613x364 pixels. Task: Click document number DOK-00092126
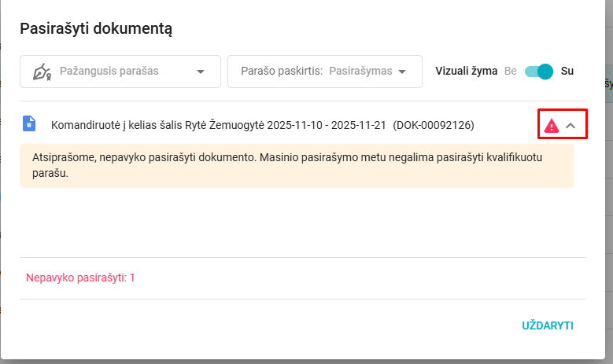point(434,125)
